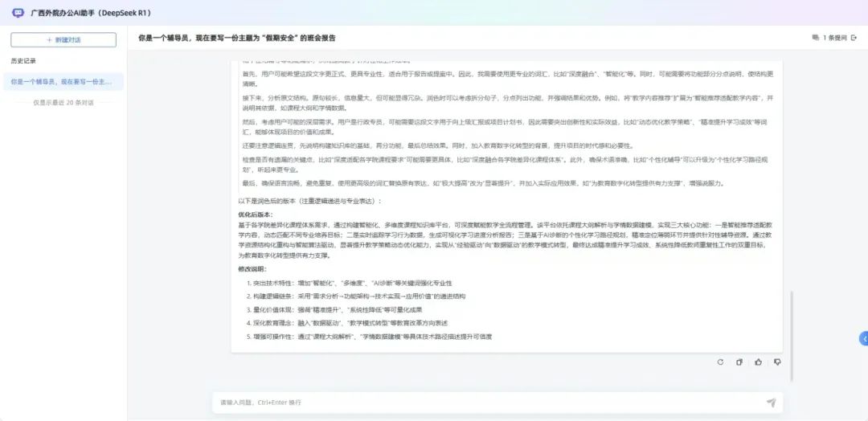The width and height of the screenshot is (868, 421).
Task: Dislike the response with thumbs-down icon
Action: click(x=777, y=362)
